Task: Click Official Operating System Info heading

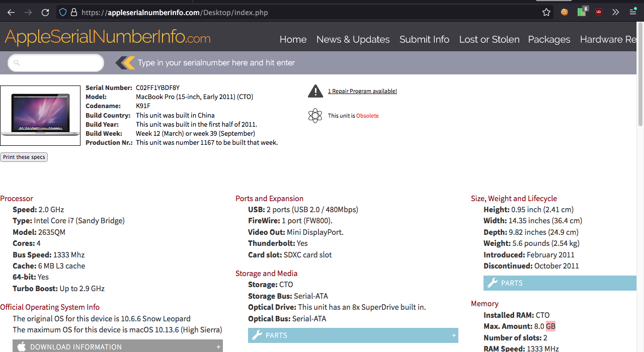Action: pyautogui.click(x=50, y=307)
